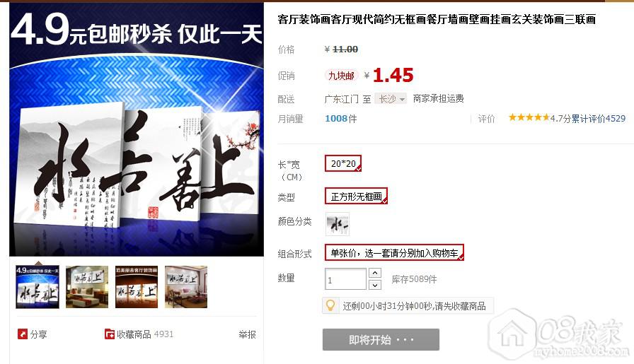
Task: Click the quantity input field
Action: [x=345, y=279]
